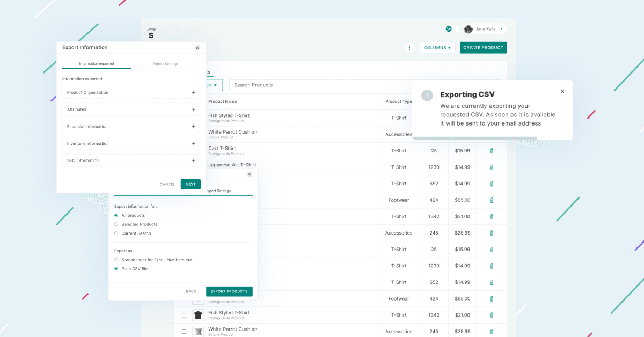Delete the Fish Styled T-Shirt via trash icon
The height and width of the screenshot is (337, 644).
pyautogui.click(x=491, y=315)
